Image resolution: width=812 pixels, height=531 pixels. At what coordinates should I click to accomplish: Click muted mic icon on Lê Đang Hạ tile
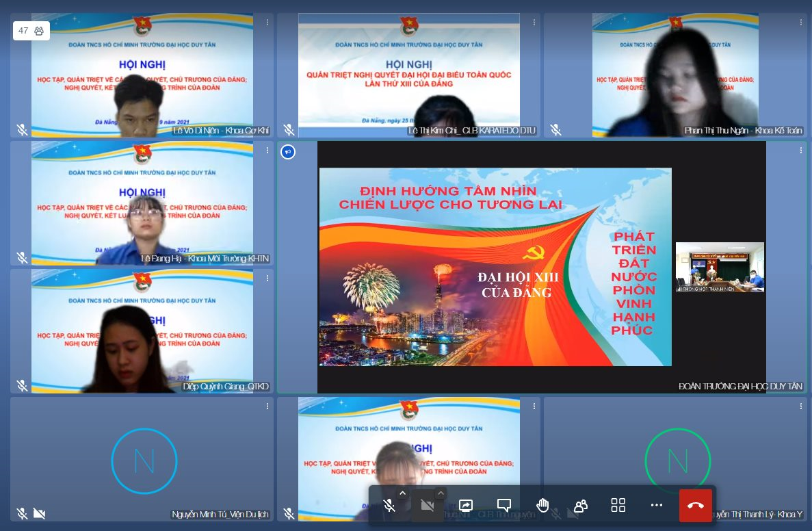23,257
